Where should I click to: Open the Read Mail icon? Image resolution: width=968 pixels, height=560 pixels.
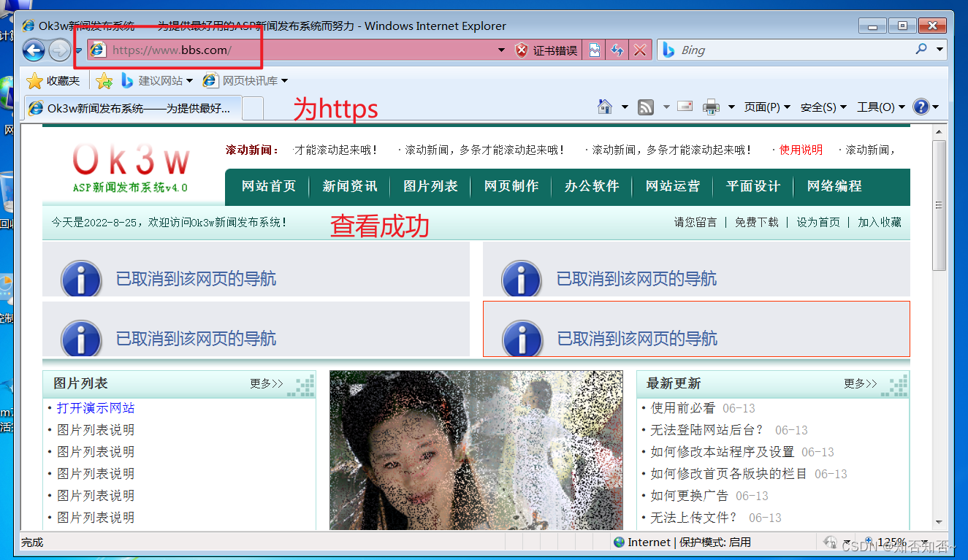(685, 106)
